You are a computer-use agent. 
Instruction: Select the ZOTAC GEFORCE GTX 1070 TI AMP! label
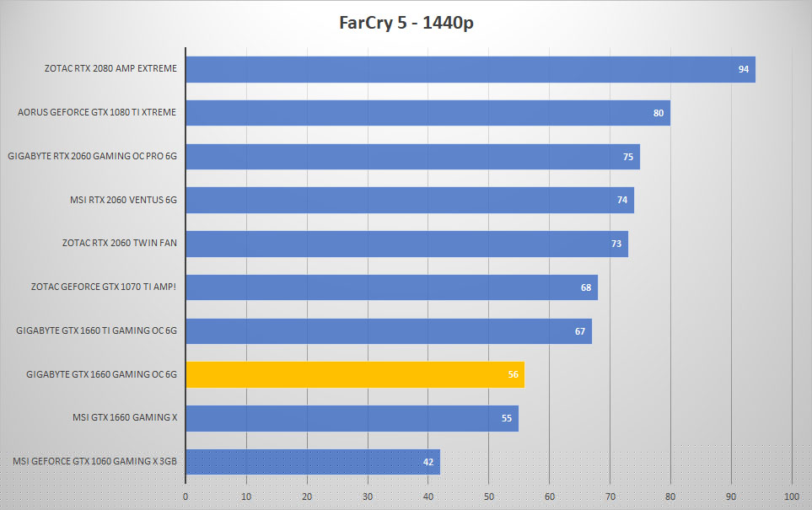click(104, 287)
